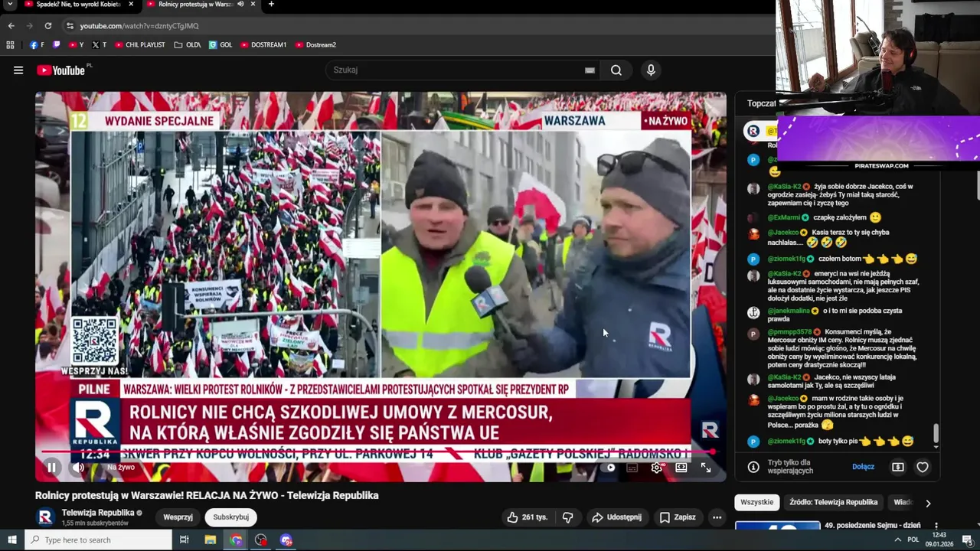Click the Windows taskbar search box
Screen dimensions: 980x551
click(98, 540)
